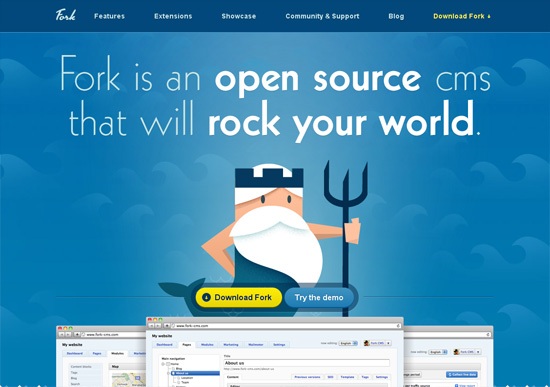Open the Blog link in the header

coord(396,16)
